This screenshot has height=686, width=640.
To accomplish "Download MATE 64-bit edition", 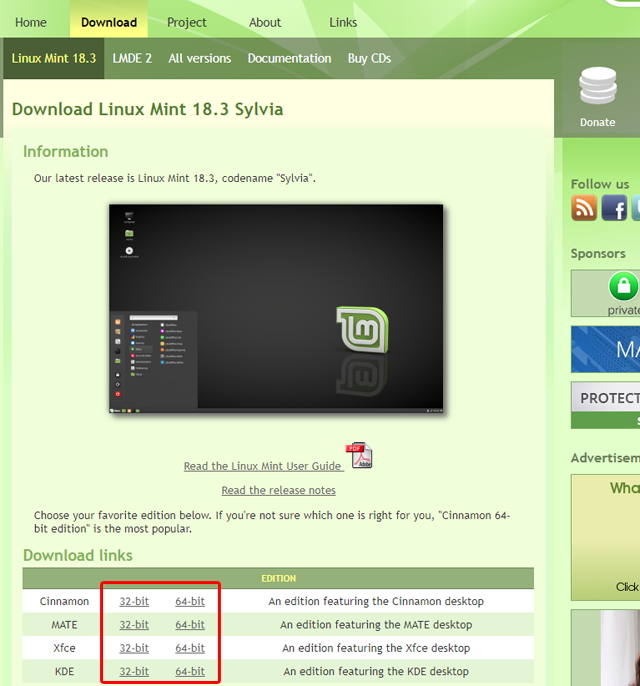I will coord(190,625).
